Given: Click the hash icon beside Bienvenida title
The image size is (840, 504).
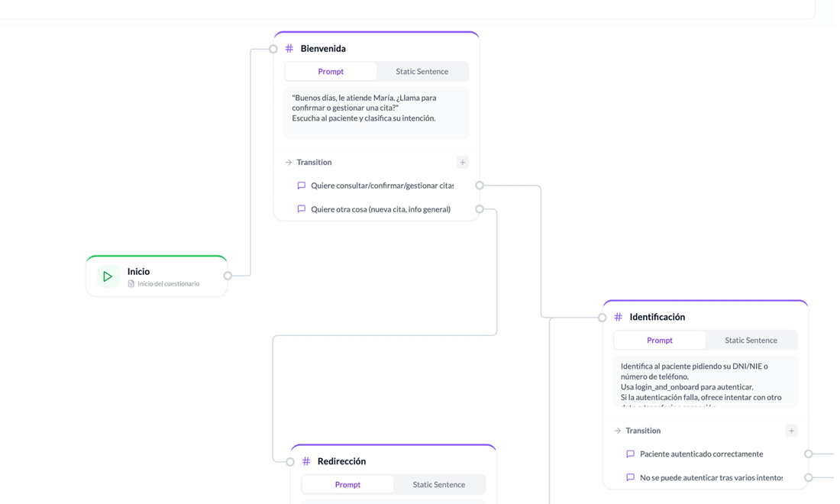Looking at the screenshot, I should 289,49.
